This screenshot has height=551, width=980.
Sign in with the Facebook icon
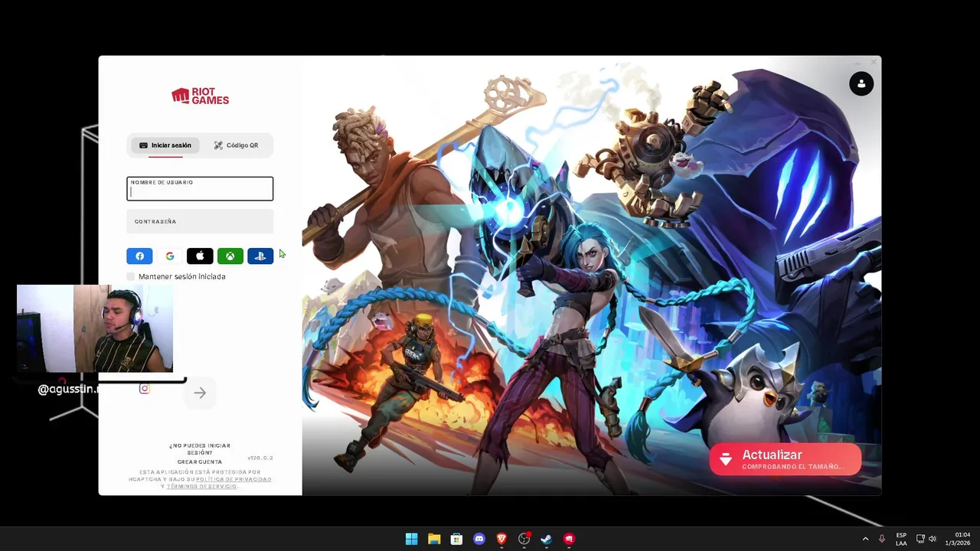tap(139, 256)
